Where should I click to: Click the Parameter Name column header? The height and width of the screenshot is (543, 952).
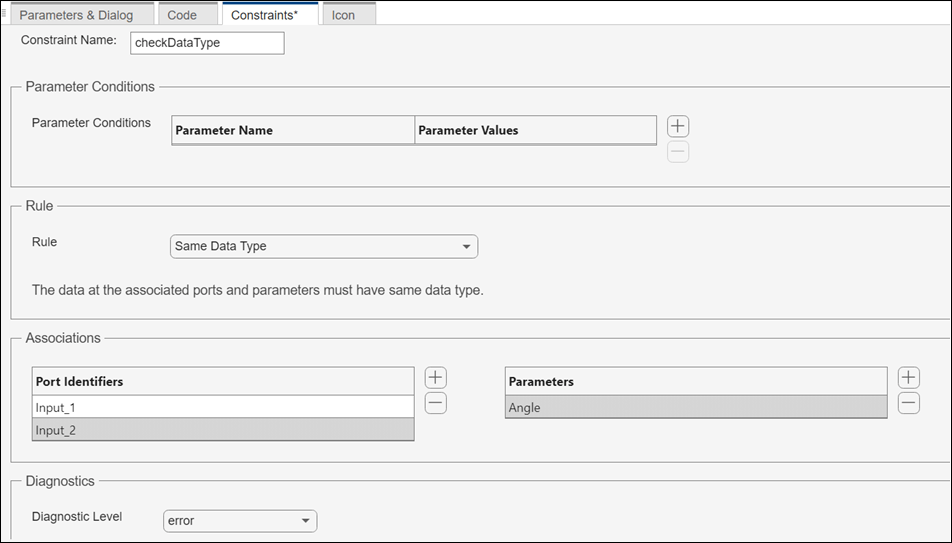[293, 130]
